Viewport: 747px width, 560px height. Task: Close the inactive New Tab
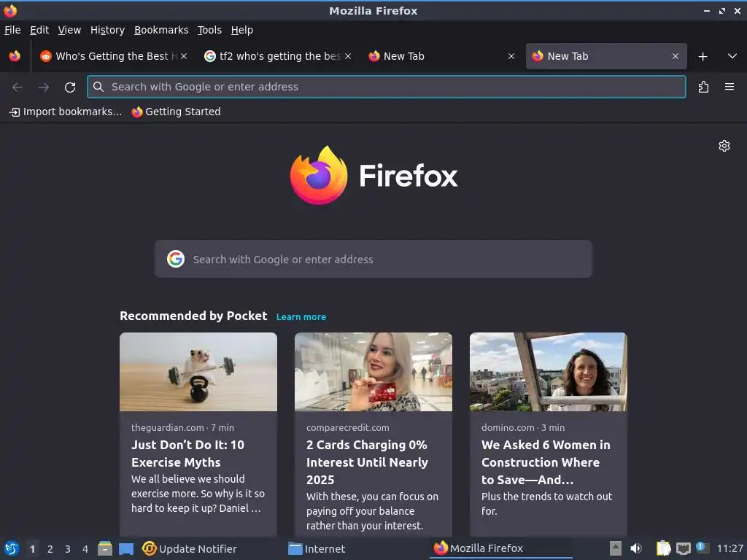(x=511, y=56)
